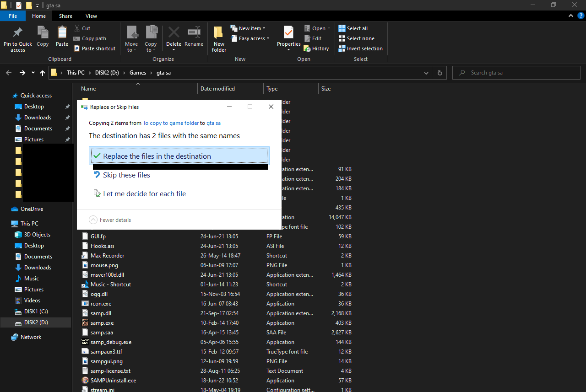The image size is (586, 392).
Task: Click Select none in ribbon
Action: click(356, 38)
